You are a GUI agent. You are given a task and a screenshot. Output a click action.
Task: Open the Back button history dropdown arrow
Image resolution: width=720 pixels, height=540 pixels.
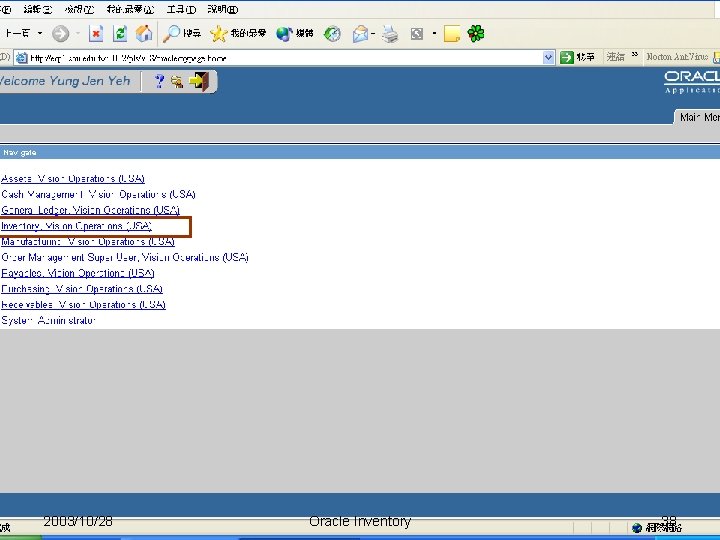coord(40,33)
